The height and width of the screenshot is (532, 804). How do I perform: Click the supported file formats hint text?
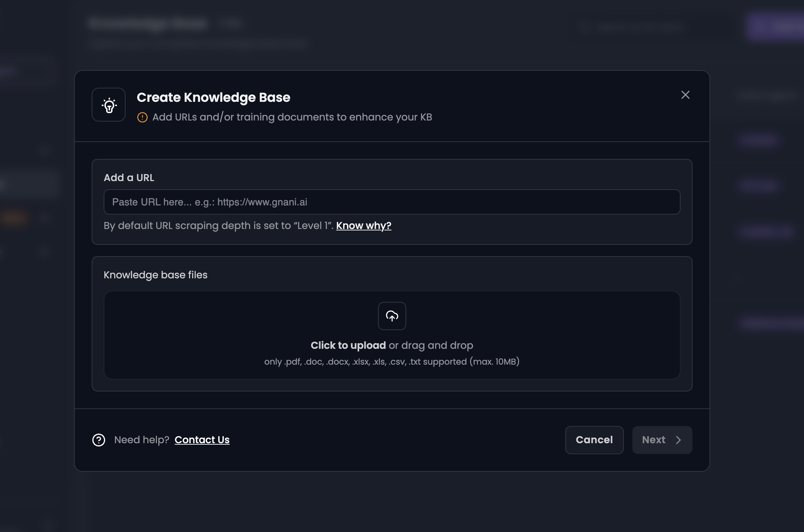click(x=391, y=362)
